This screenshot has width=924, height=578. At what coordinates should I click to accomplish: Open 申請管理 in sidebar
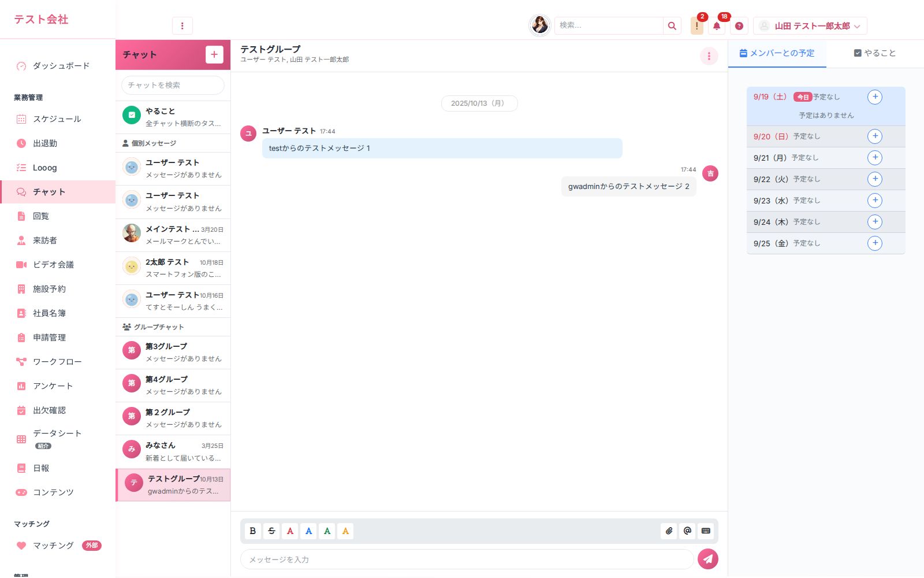point(58,338)
